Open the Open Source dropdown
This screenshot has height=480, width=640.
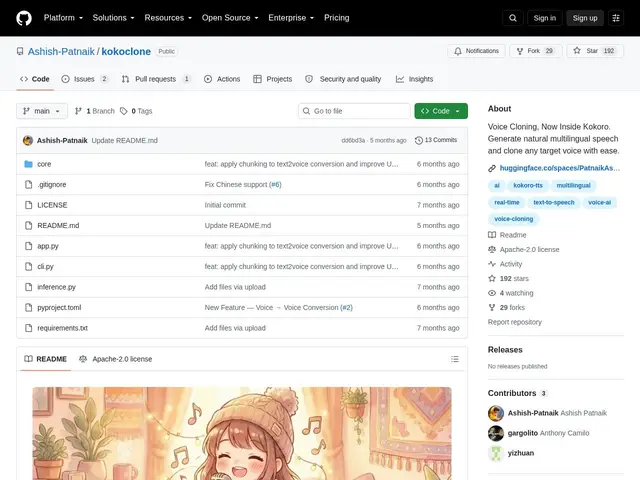pyautogui.click(x=230, y=18)
